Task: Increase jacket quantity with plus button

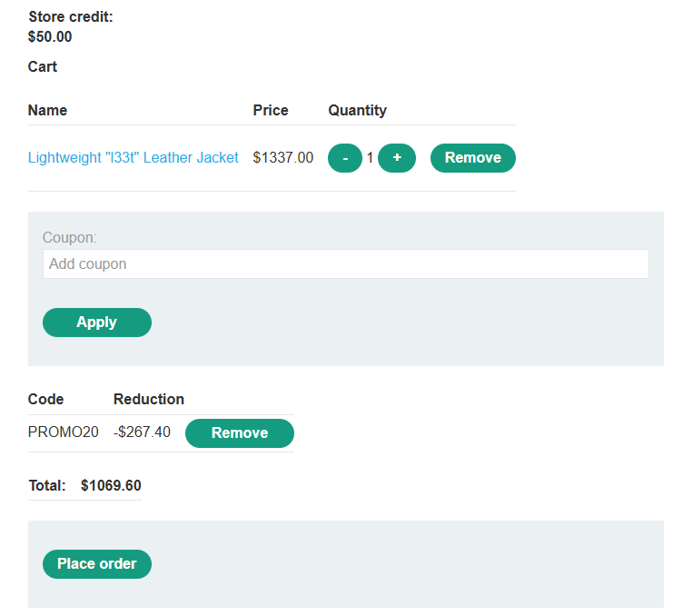Action: point(397,158)
